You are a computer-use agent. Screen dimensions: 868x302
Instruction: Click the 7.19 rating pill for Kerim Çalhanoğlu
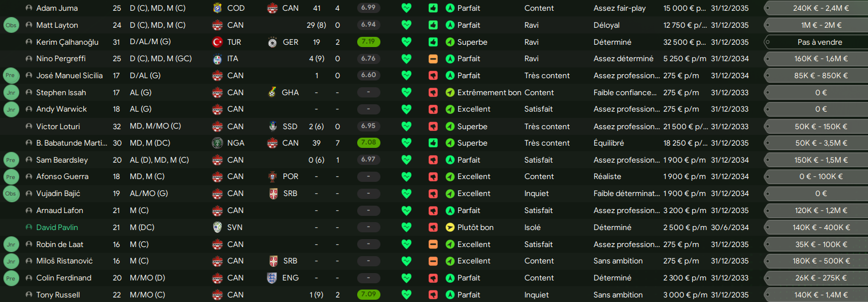pyautogui.click(x=369, y=42)
